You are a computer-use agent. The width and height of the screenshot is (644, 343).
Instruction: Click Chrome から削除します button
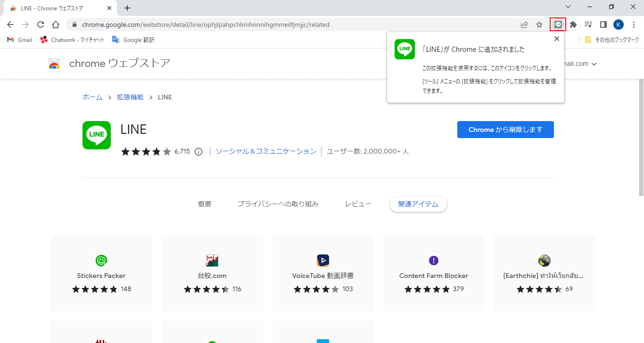(505, 130)
